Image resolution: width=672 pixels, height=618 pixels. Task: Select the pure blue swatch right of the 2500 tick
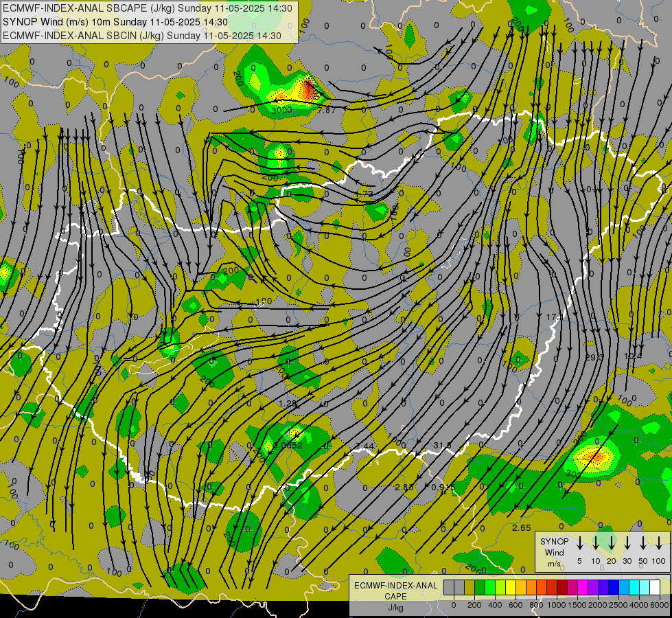coord(614,587)
